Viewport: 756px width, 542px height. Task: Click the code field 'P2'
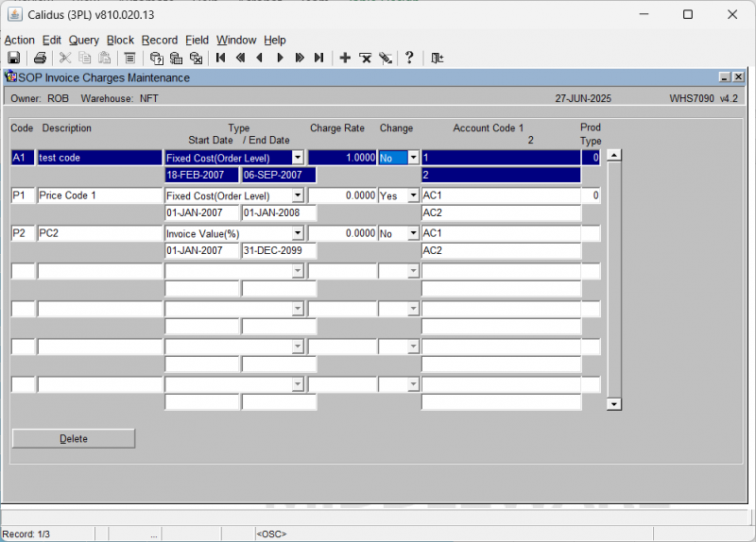(23, 233)
